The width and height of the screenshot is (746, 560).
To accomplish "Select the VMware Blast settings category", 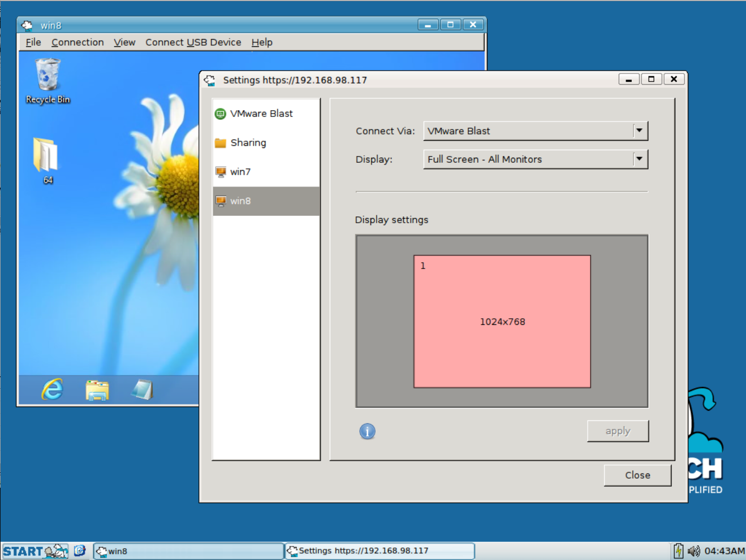I will 261,114.
